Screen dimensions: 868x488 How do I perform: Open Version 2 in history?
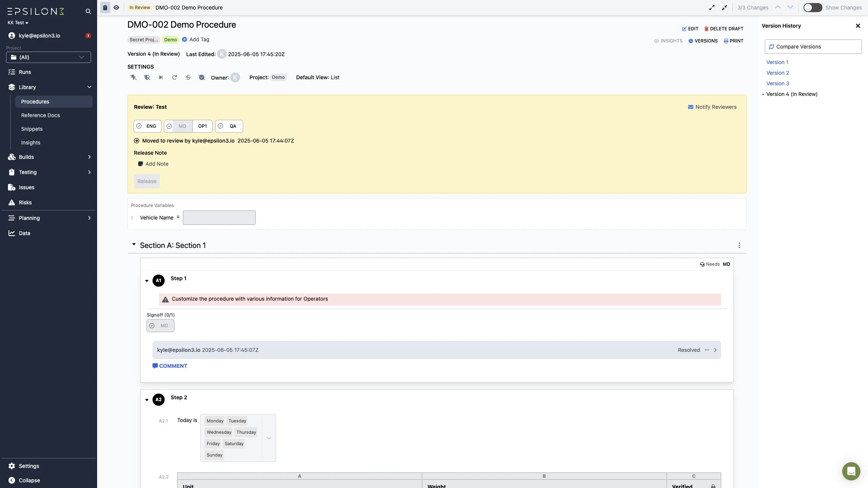click(777, 73)
